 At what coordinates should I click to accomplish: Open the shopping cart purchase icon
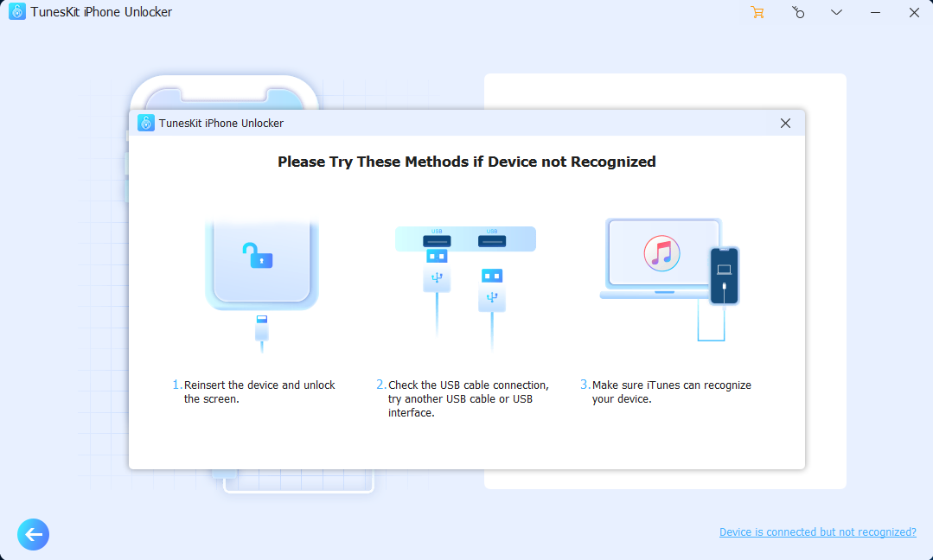(x=757, y=12)
